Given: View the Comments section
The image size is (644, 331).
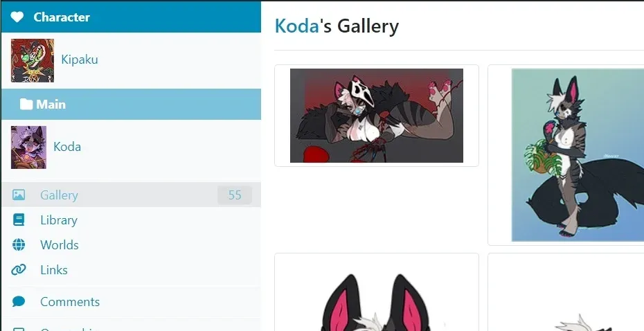Looking at the screenshot, I should pyautogui.click(x=70, y=302).
